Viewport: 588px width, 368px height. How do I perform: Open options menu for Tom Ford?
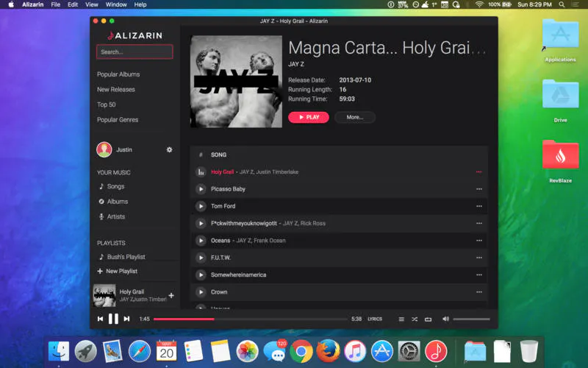(479, 206)
